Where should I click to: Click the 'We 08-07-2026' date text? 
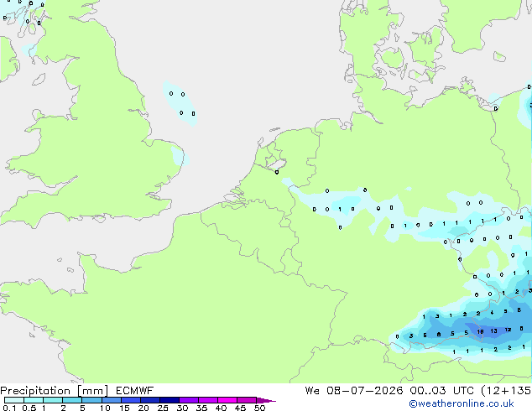click(354, 391)
